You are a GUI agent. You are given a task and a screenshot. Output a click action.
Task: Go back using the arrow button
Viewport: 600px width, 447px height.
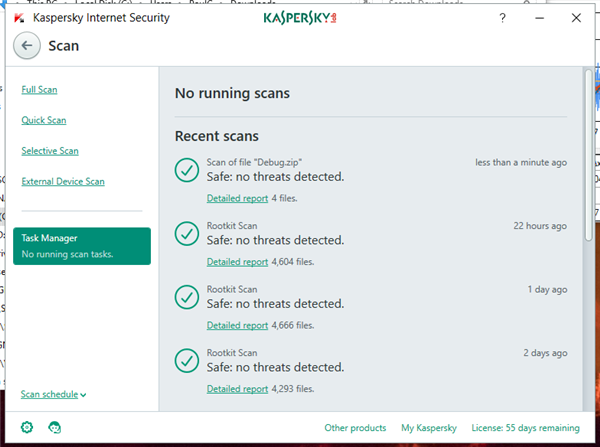[27, 46]
